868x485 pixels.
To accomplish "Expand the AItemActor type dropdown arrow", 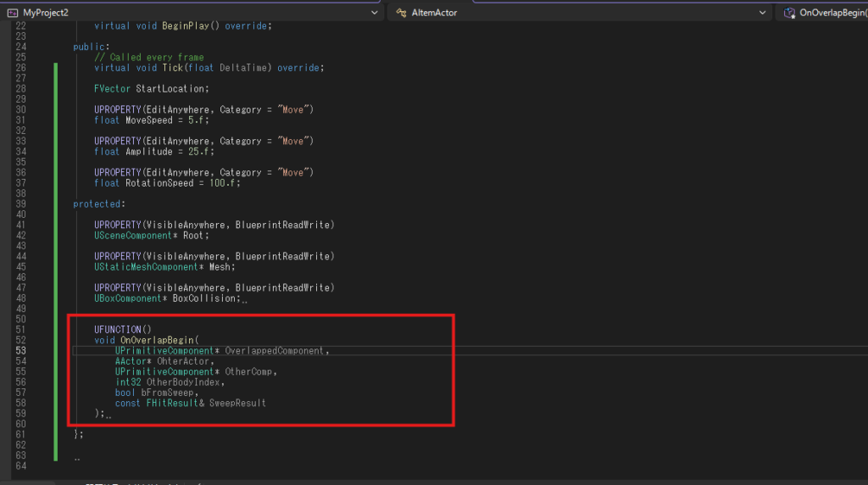I will (x=764, y=13).
